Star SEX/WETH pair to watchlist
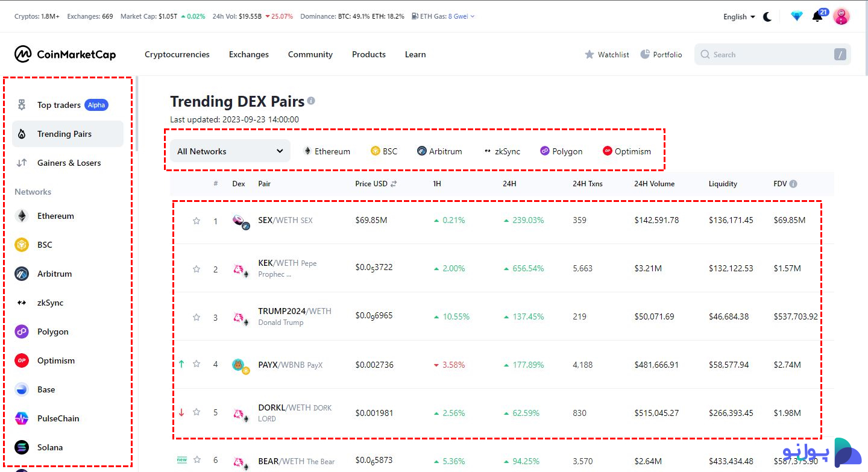 pos(196,221)
